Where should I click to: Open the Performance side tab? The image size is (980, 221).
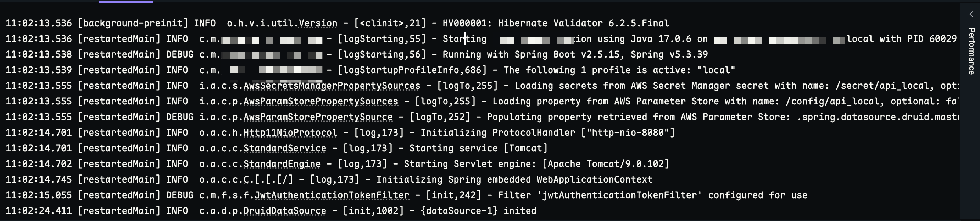click(971, 51)
